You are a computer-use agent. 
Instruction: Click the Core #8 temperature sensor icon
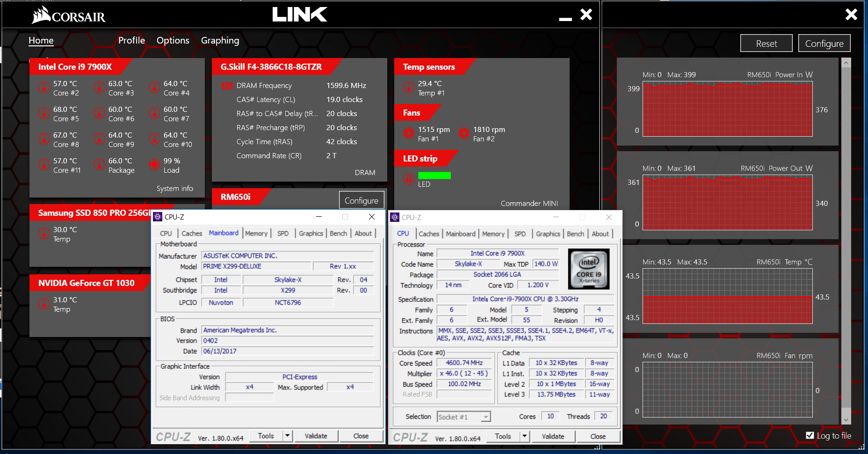point(44,139)
